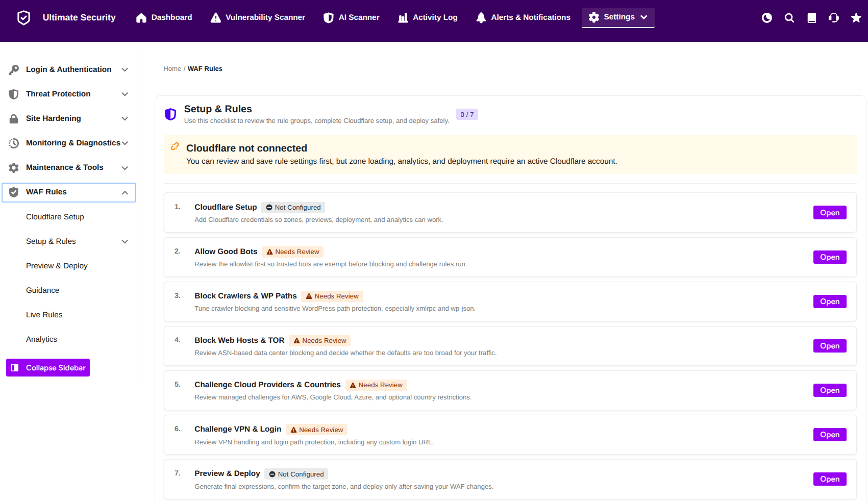The width and height of the screenshot is (868, 502).
Task: Click the Ultimate Security shield logo
Action: (23, 18)
